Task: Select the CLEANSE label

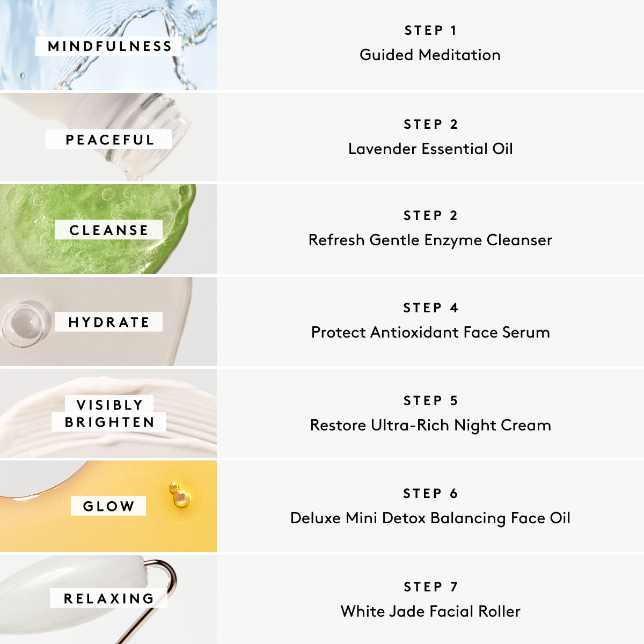Action: pyautogui.click(x=108, y=230)
